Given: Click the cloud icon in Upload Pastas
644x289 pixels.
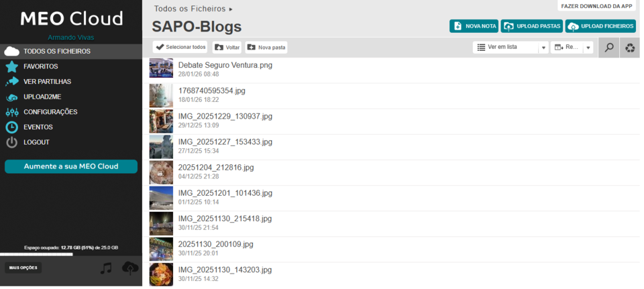Looking at the screenshot, I should [x=508, y=26].
